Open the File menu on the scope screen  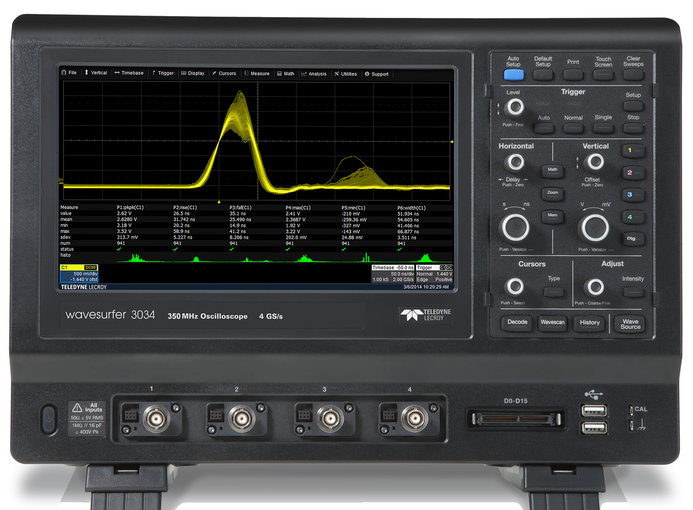69,72
